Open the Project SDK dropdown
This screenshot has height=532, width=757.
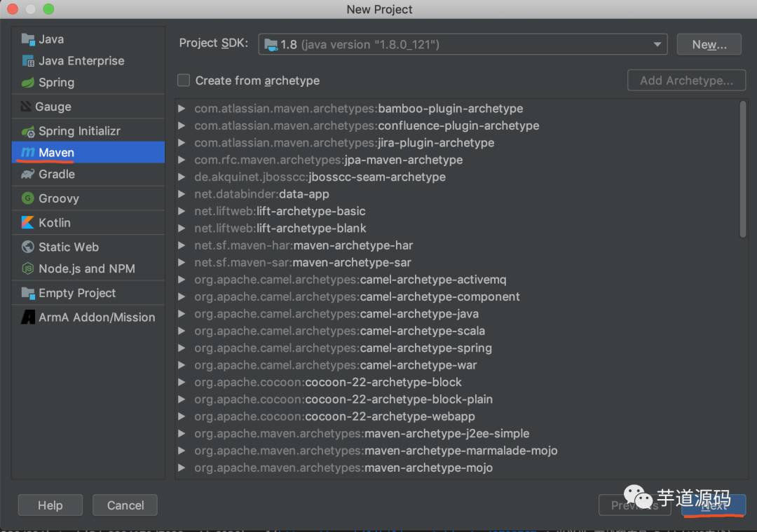pyautogui.click(x=463, y=44)
